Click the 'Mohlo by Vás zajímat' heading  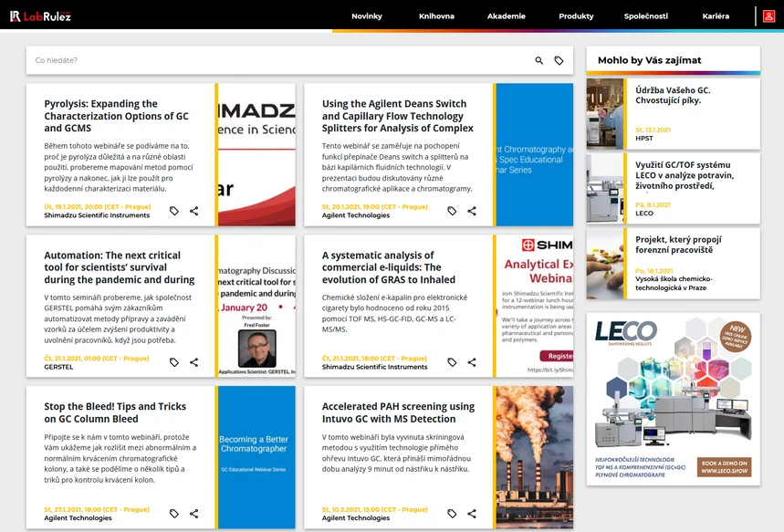tap(649, 60)
